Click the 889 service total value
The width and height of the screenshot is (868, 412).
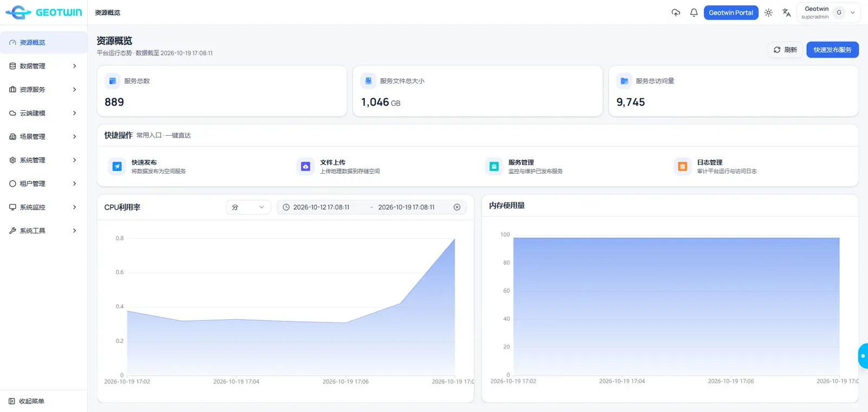point(114,102)
